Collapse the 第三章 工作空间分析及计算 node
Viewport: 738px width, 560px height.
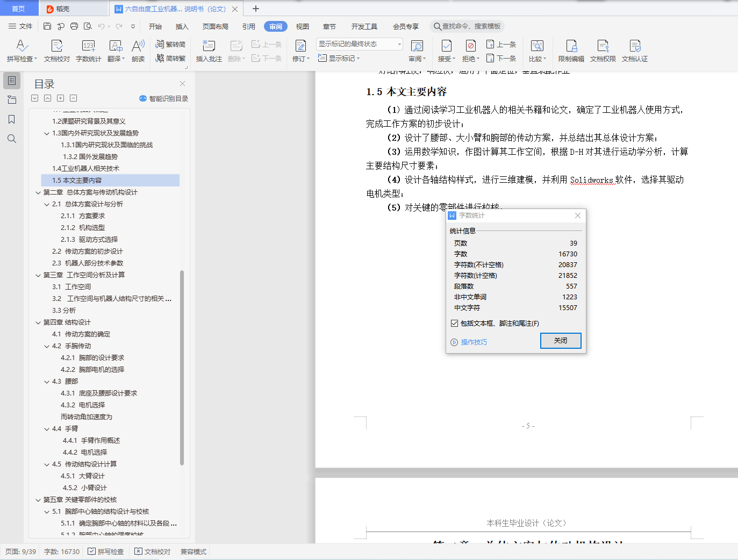(38, 275)
